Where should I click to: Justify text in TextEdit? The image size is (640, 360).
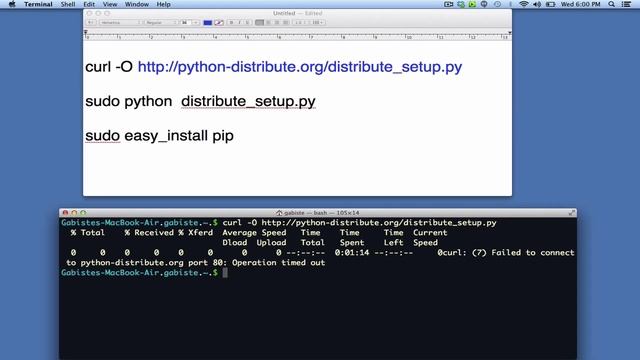pos(286,22)
